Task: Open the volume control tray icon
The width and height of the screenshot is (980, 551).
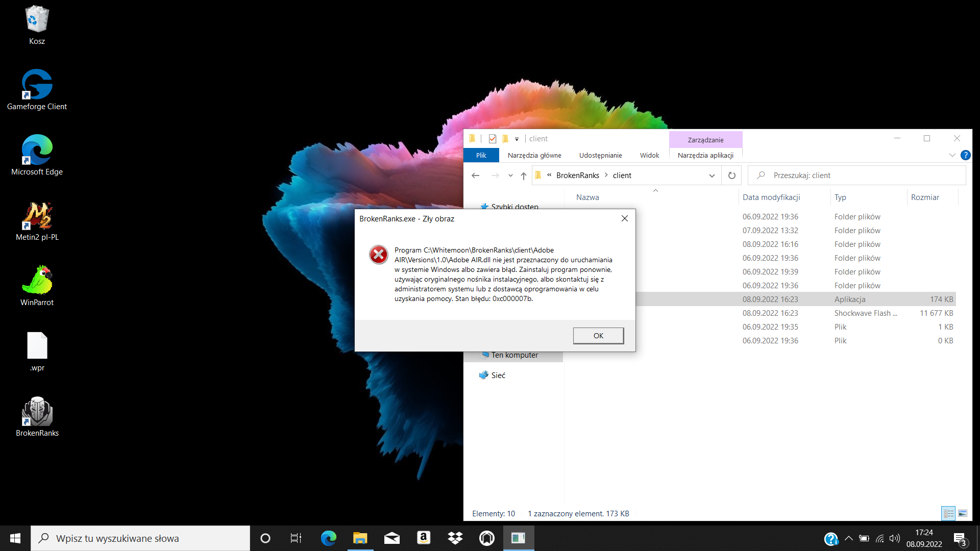Action: 894,538
